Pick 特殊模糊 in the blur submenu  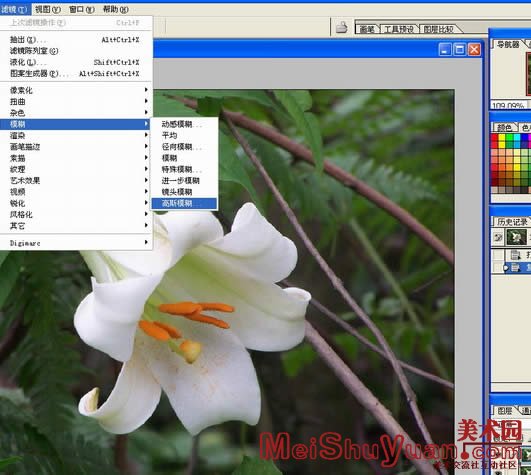coord(184,169)
